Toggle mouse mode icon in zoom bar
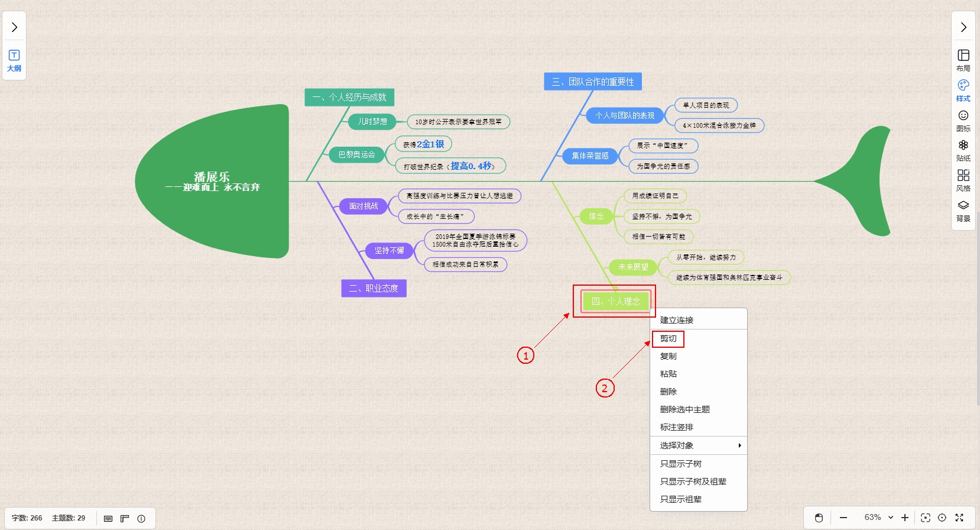Screen dimensions: 980x530 pyautogui.click(x=819, y=518)
